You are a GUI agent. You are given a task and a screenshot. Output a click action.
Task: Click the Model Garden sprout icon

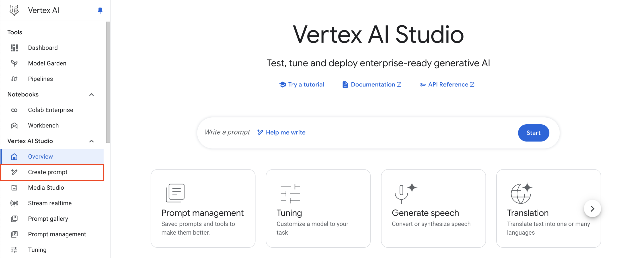click(x=14, y=63)
